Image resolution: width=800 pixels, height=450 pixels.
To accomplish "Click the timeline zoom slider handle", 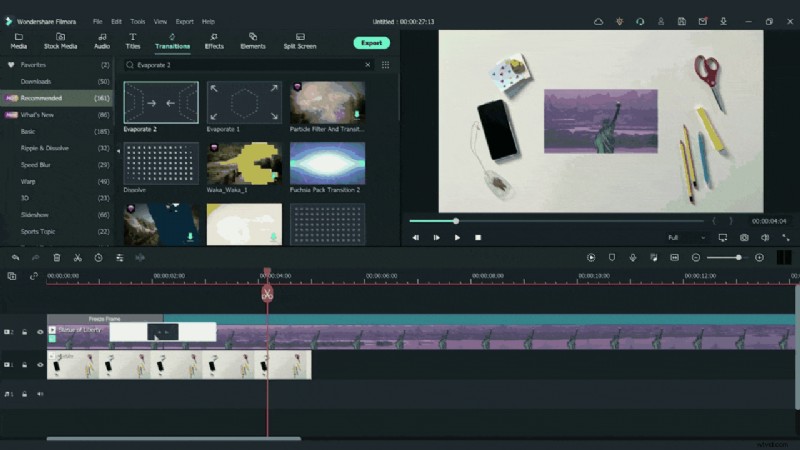I will pos(738,257).
